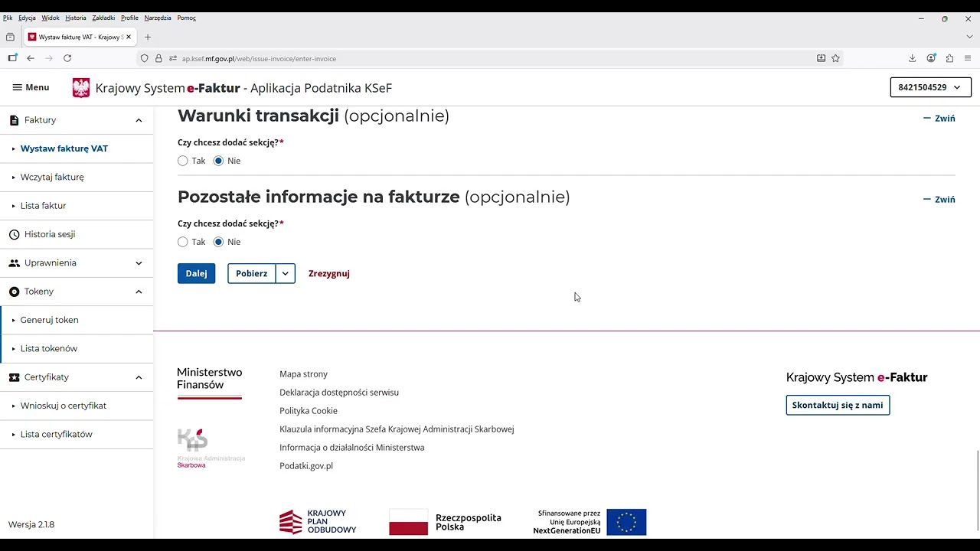The width and height of the screenshot is (980, 551).
Task: Click Skontaktuj się z nami button
Action: [x=838, y=405]
